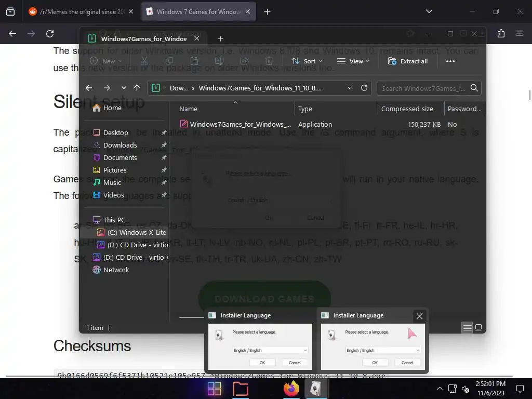Click the Windows7Games_for_Windows_11_10_8 breadcrumb

click(x=260, y=88)
